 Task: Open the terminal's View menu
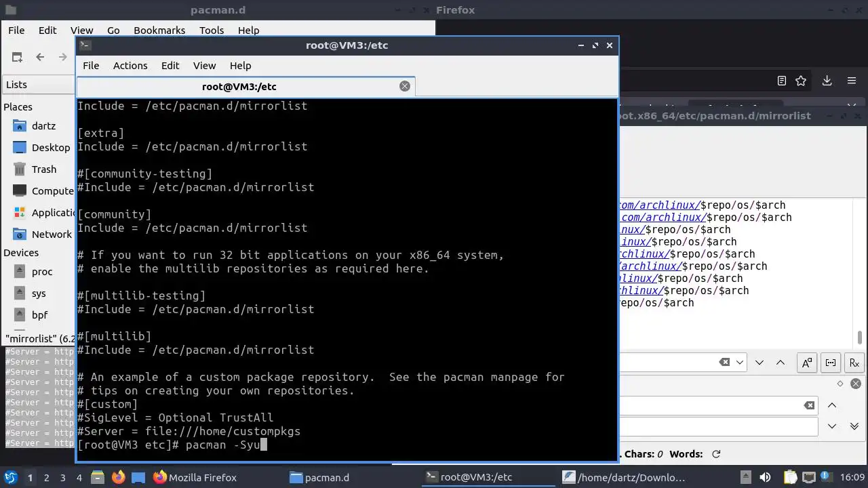coord(204,66)
